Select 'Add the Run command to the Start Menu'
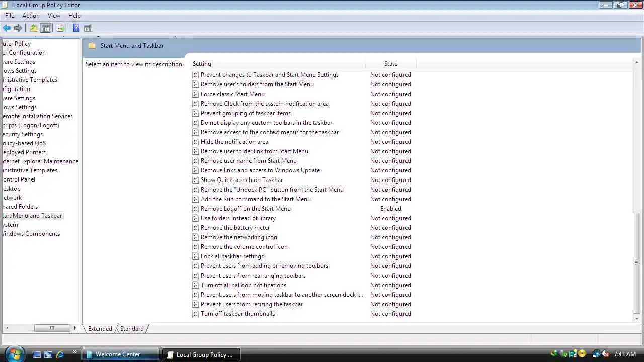The width and height of the screenshot is (644, 362). pos(256,199)
